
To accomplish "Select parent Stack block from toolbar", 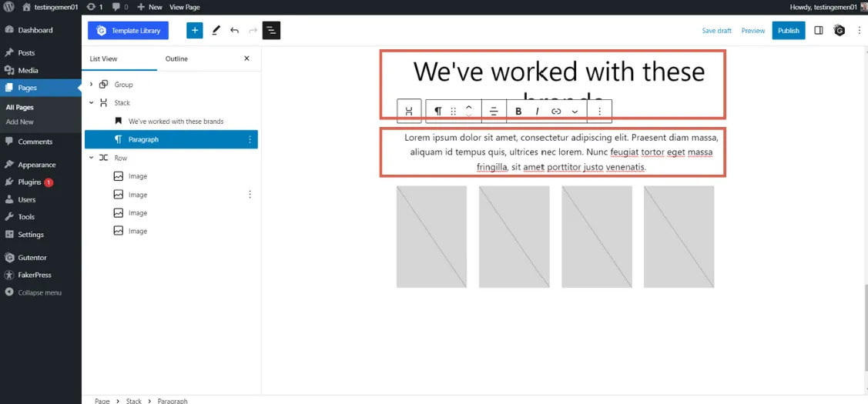I will click(409, 111).
